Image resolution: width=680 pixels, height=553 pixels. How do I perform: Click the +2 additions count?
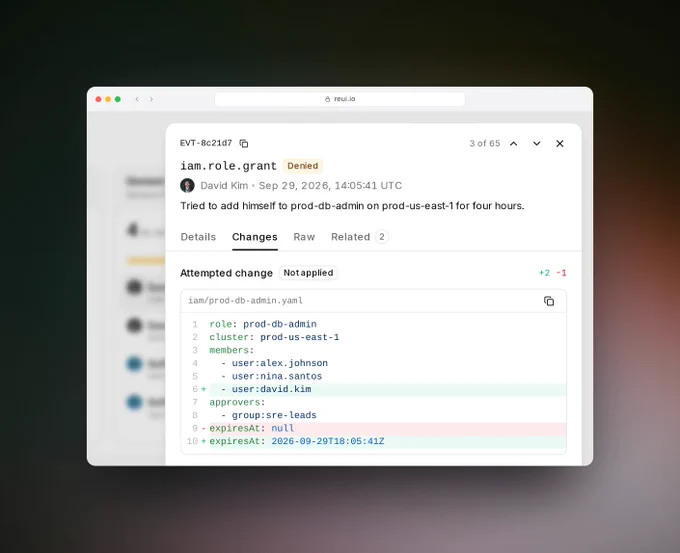point(544,273)
